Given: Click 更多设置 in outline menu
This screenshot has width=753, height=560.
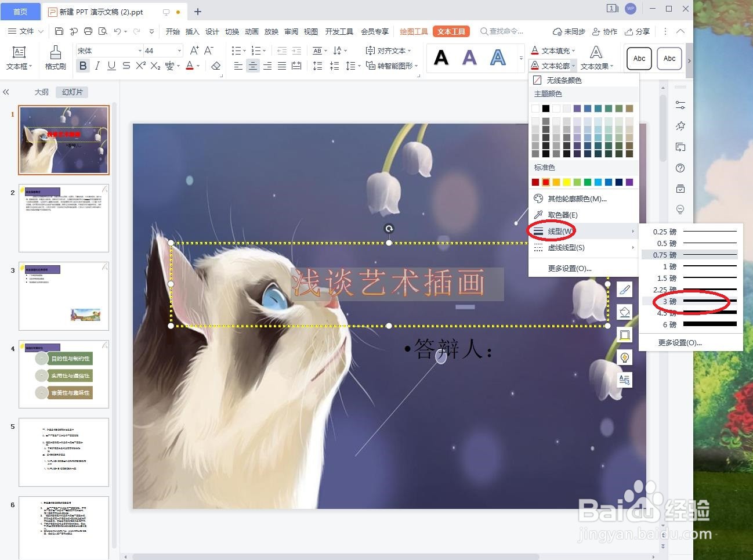Looking at the screenshot, I should 584,268.
